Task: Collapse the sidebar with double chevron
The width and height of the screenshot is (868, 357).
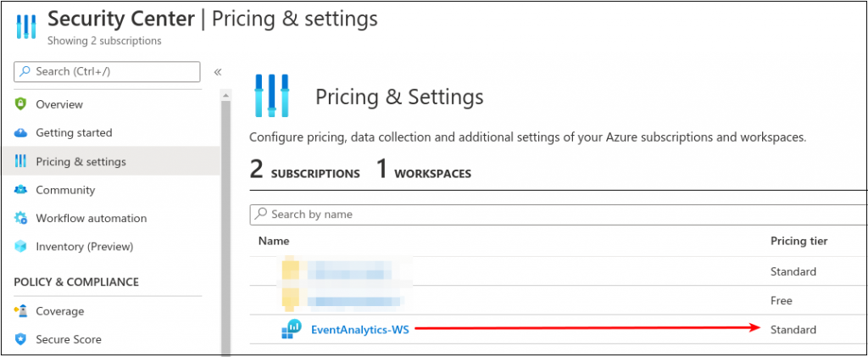Action: point(218,72)
